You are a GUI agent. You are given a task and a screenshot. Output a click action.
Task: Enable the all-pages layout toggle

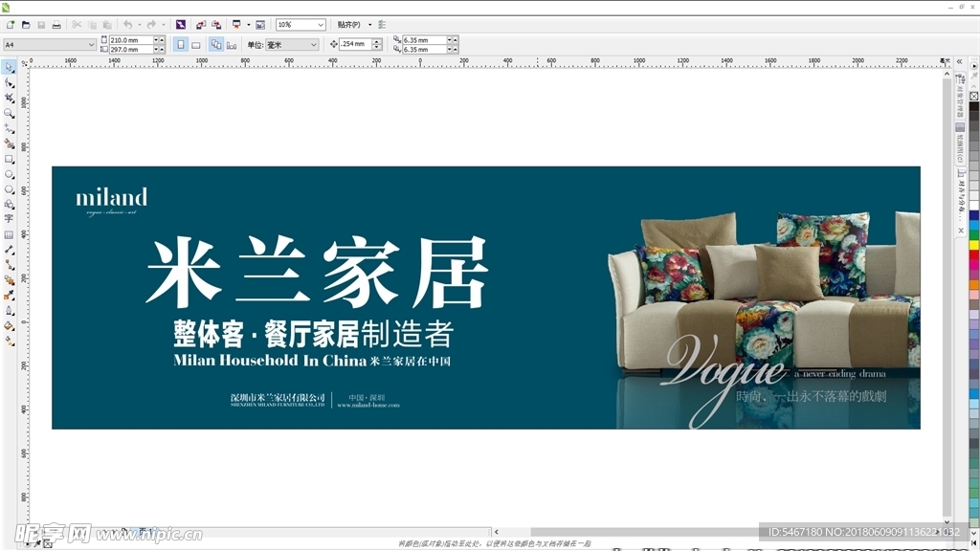coord(214,44)
